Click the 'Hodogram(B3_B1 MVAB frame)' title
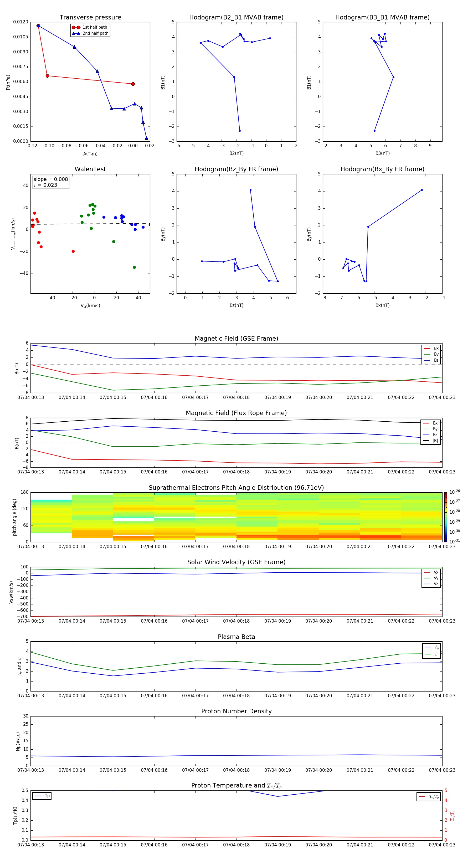 coord(382,17)
